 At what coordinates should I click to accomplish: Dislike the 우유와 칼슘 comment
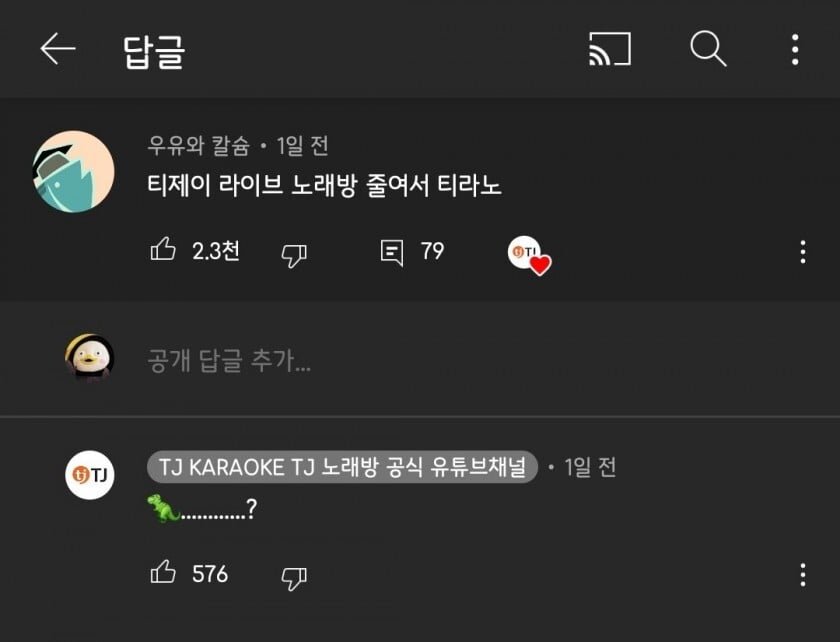tap(294, 255)
